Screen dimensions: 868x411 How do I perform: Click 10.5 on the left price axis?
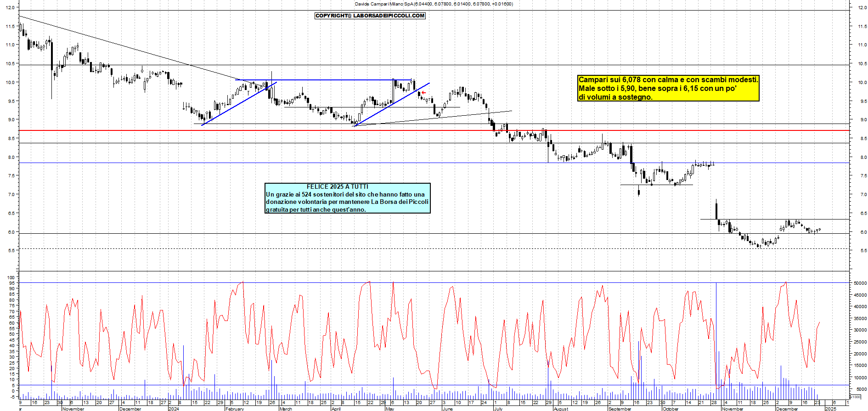[x=10, y=64]
